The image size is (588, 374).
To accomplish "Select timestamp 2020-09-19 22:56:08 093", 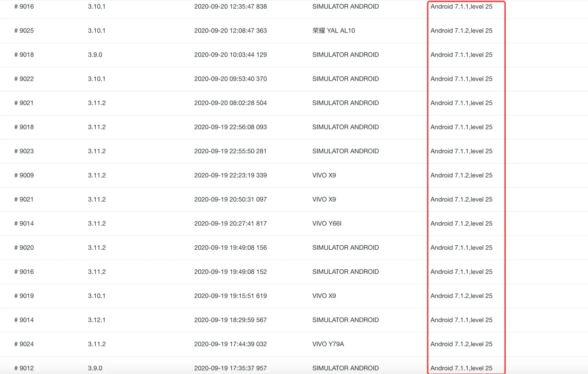I will (x=230, y=127).
